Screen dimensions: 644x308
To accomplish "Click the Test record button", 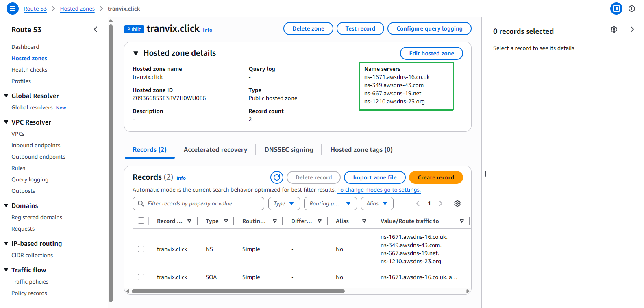I will (x=361, y=28).
